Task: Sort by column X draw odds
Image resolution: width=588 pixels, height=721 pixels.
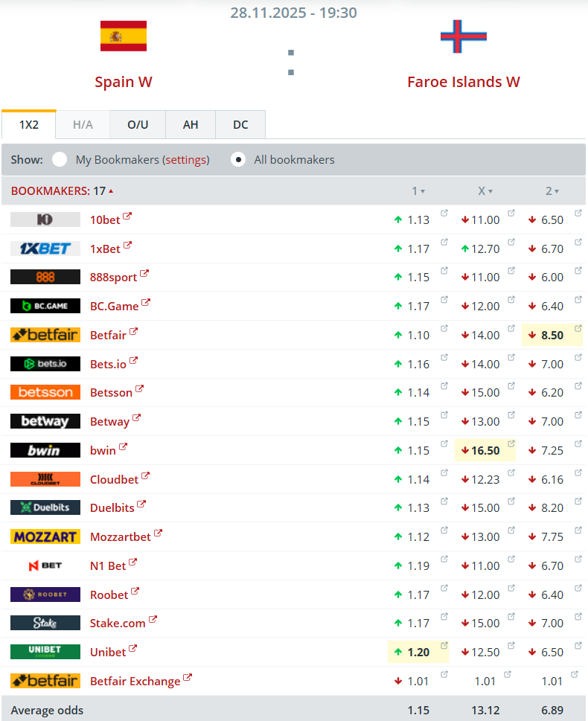Action: click(485, 191)
